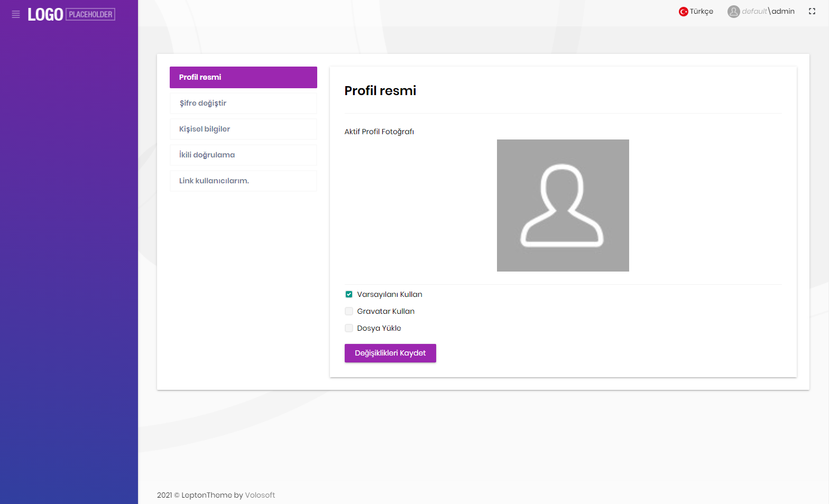Viewport: 829px width, 504px height.
Task: Click the admin user avatar icon
Action: [x=733, y=12]
